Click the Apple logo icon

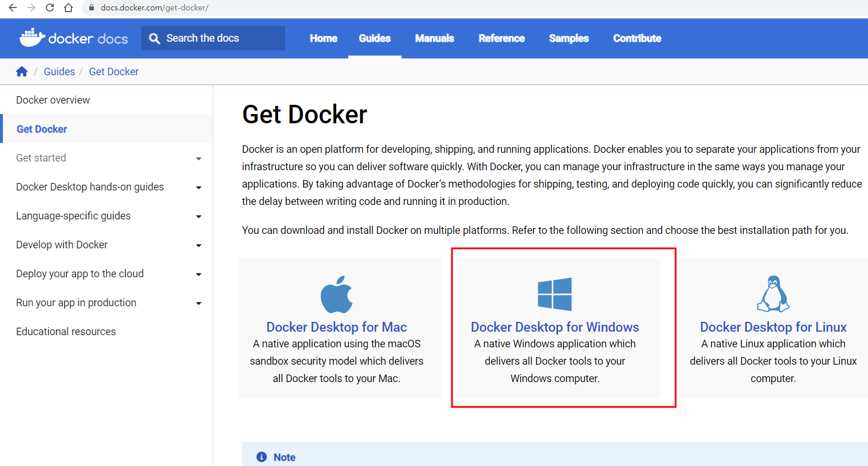[x=337, y=294]
